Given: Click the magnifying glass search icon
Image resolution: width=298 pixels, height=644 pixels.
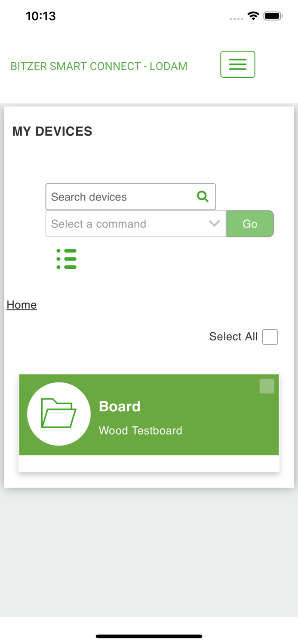Looking at the screenshot, I should coord(202,196).
